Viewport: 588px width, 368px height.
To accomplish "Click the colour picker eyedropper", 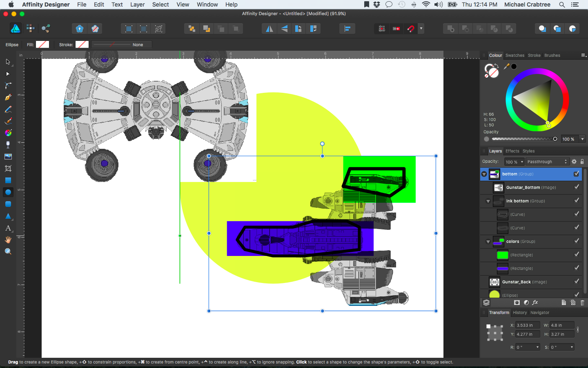I will coord(507,66).
